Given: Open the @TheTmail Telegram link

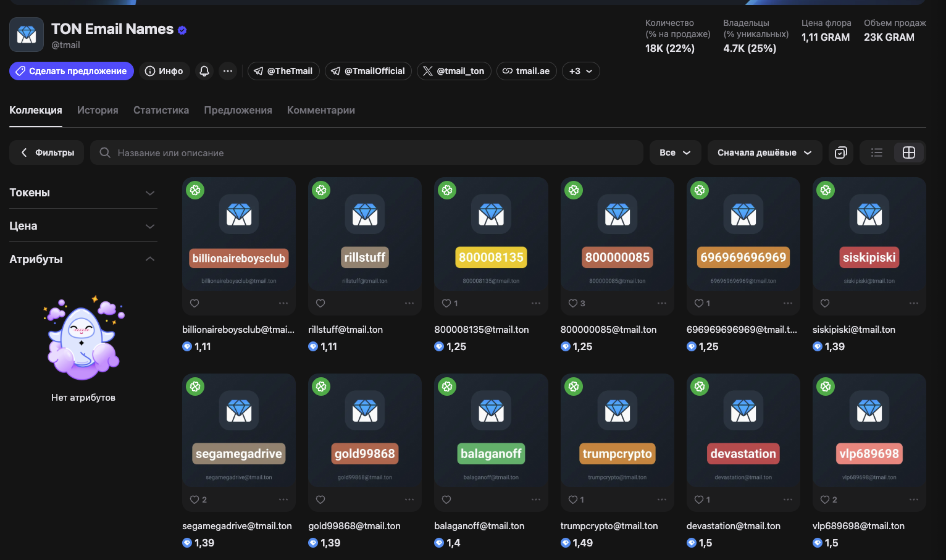Looking at the screenshot, I should (283, 71).
